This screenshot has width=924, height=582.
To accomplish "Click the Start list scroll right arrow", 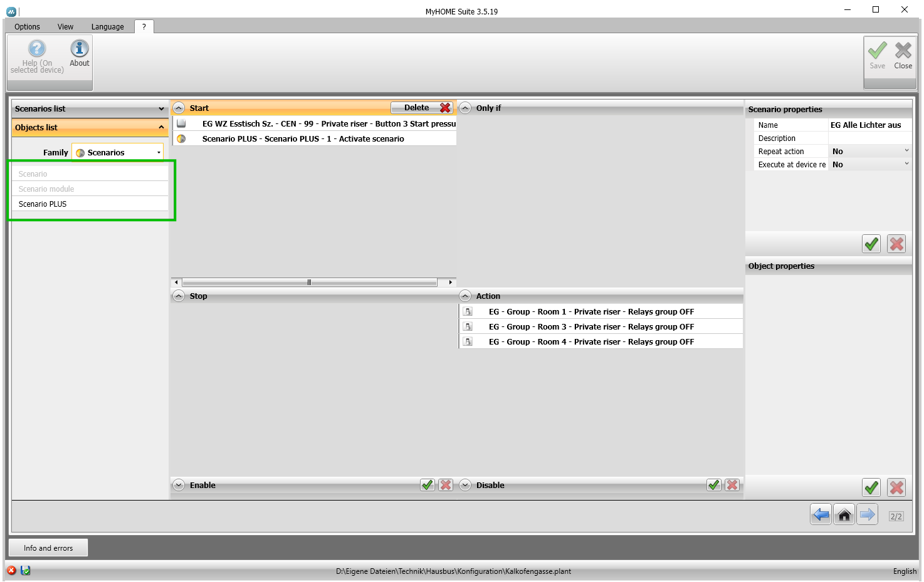I will [x=450, y=283].
